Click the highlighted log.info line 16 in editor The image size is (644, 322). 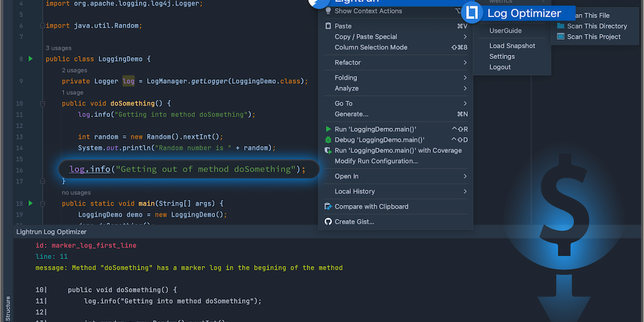(187, 169)
